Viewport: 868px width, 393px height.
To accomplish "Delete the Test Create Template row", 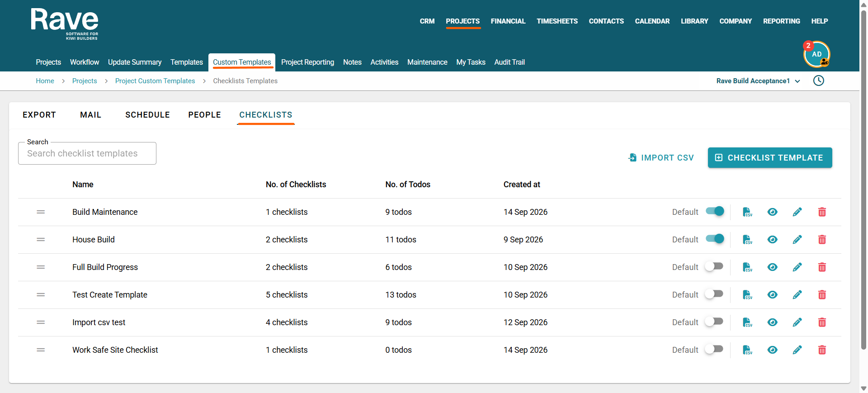I will 822,295.
